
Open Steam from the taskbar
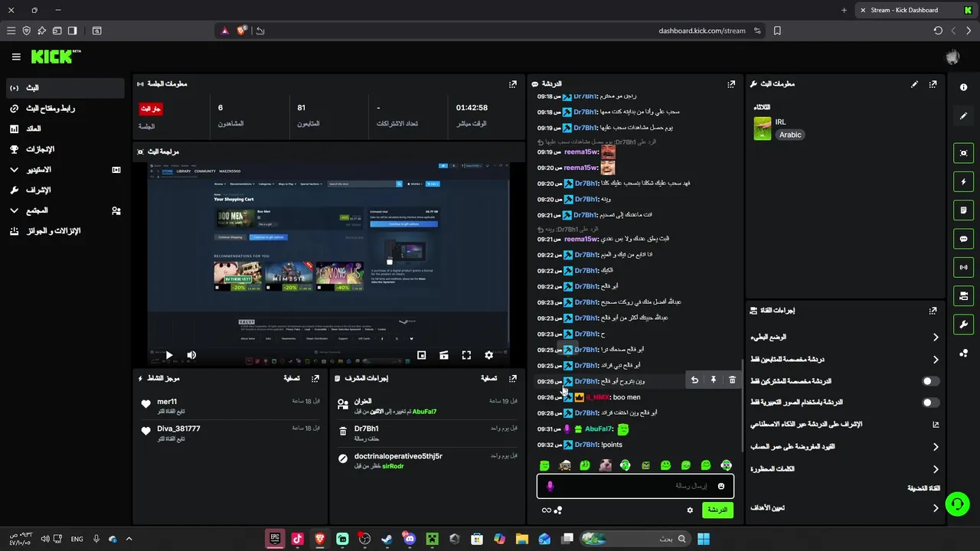point(387,539)
